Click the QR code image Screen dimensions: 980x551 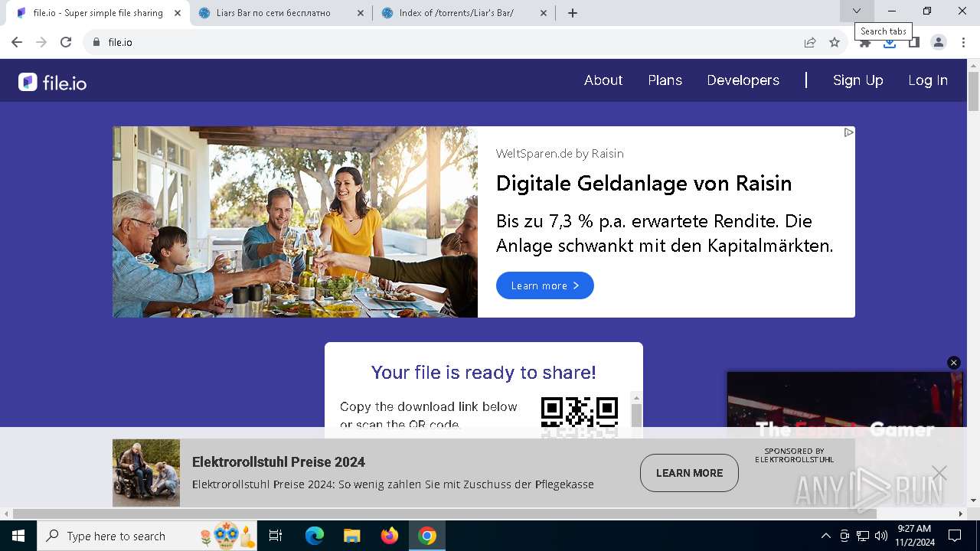(580, 416)
